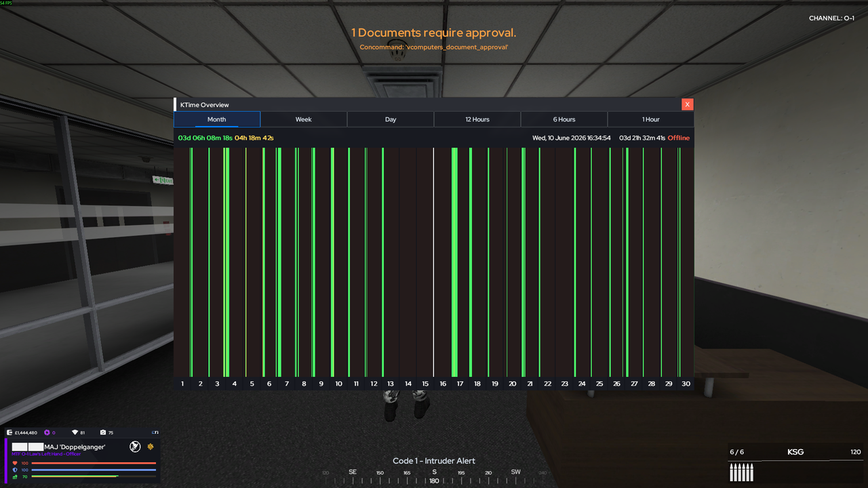
Task: Click the shotgun shells ammo icon
Action: (741, 472)
